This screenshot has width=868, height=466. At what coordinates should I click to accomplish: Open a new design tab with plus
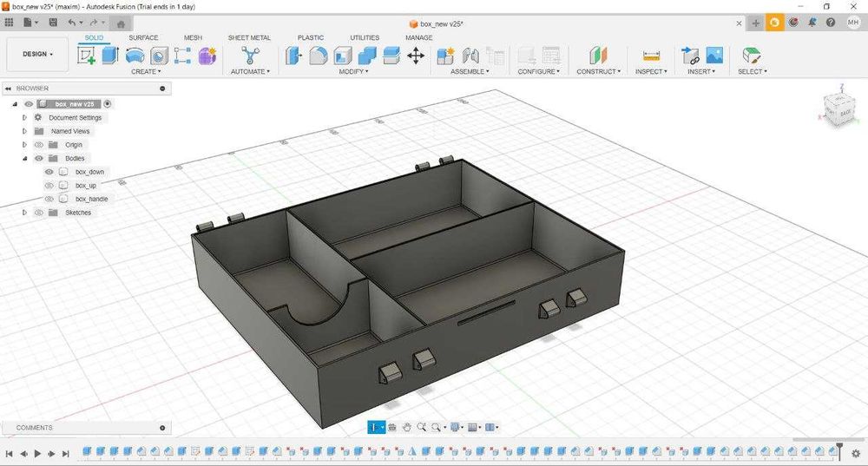[x=756, y=23]
